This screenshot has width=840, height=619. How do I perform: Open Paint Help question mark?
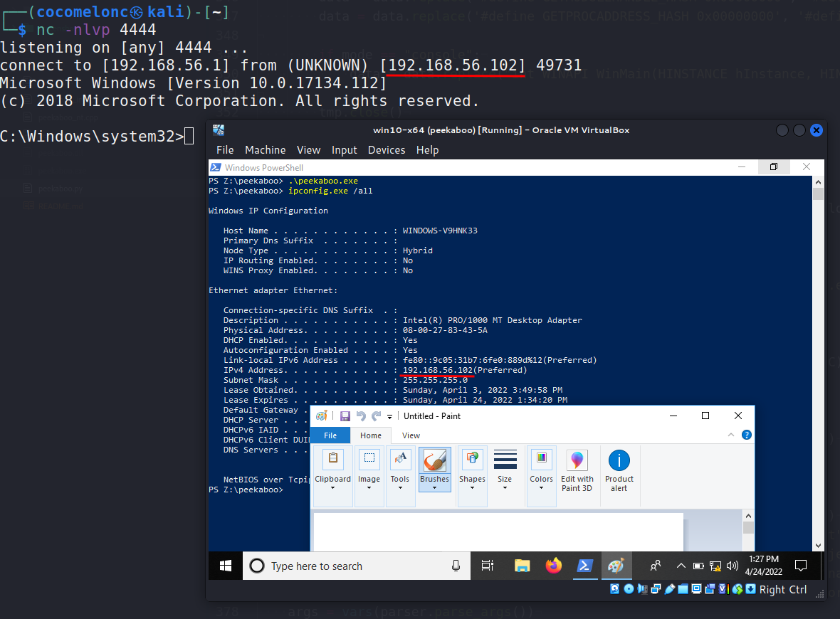point(746,435)
